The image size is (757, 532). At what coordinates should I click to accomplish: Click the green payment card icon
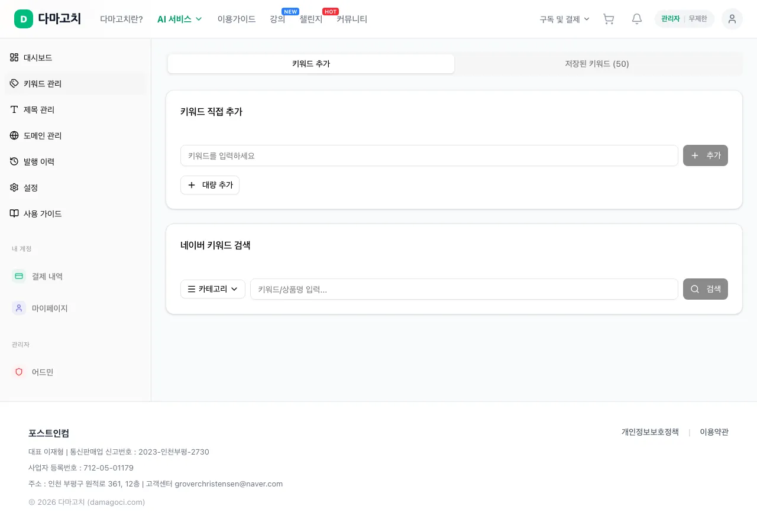click(x=19, y=276)
